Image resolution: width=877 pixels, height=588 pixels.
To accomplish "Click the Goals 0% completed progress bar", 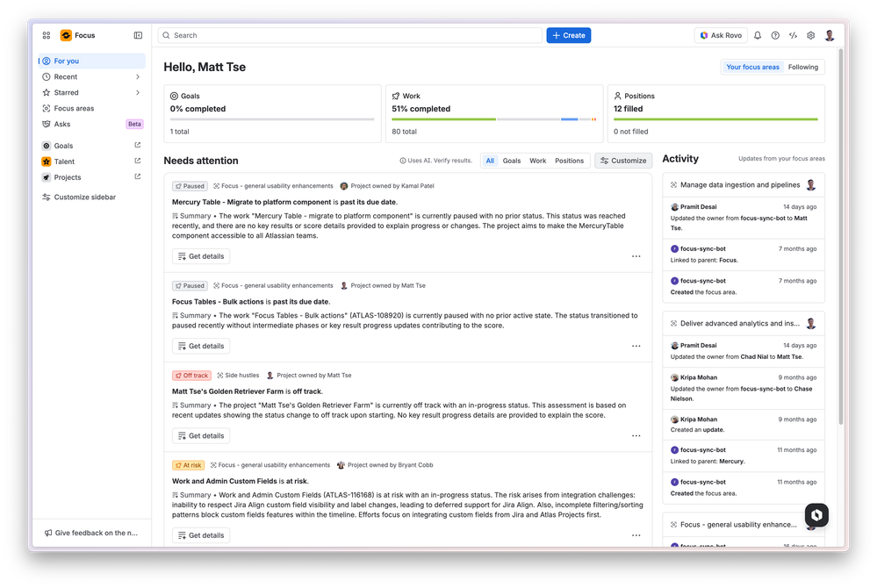I will coord(272,119).
